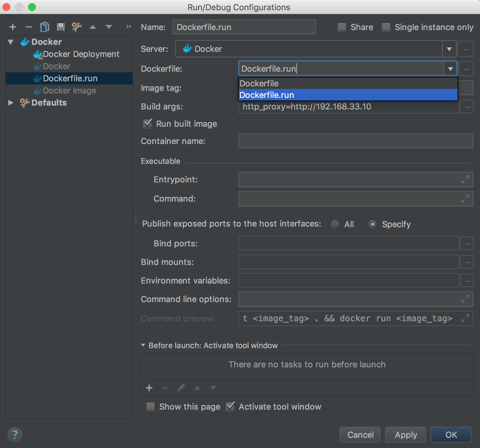This screenshot has height=448, width=480.
Task: Confirm with the OK button
Action: click(x=451, y=435)
